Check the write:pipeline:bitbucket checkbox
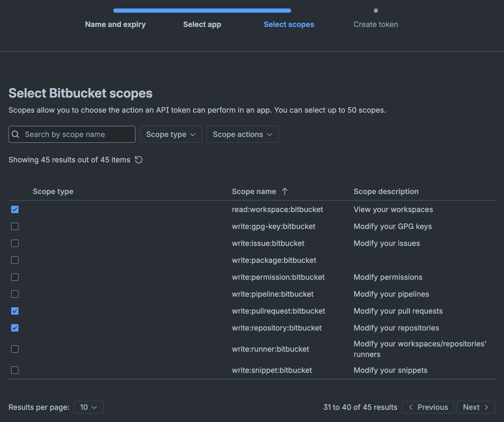 tap(15, 294)
